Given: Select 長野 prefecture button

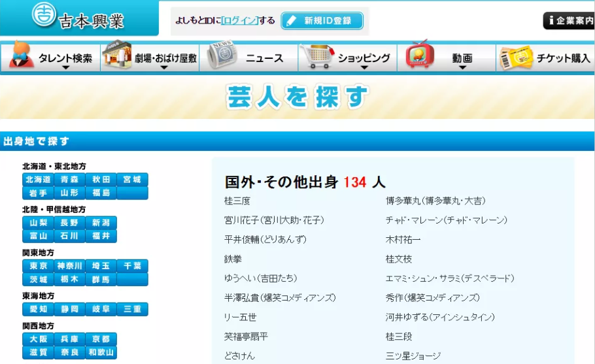Looking at the screenshot, I should pyautogui.click(x=69, y=223).
